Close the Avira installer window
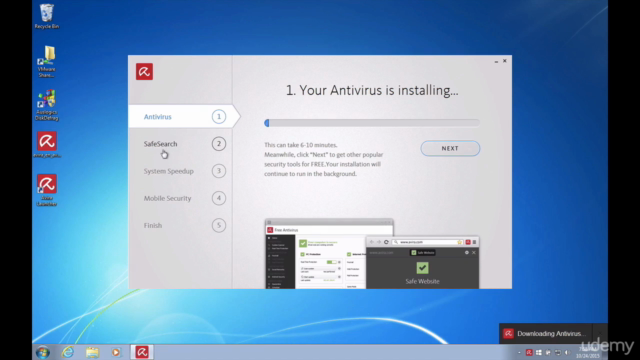Image resolution: width=640 pixels, height=360 pixels. (505, 61)
